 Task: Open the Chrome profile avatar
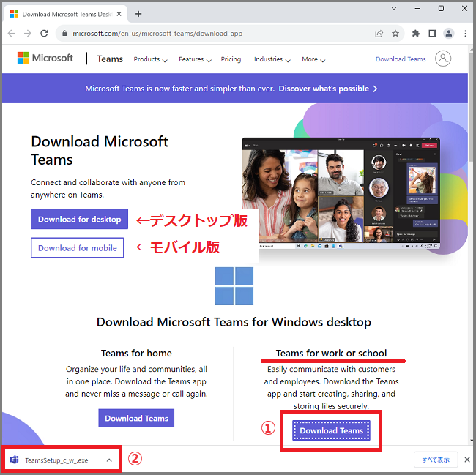(449, 34)
